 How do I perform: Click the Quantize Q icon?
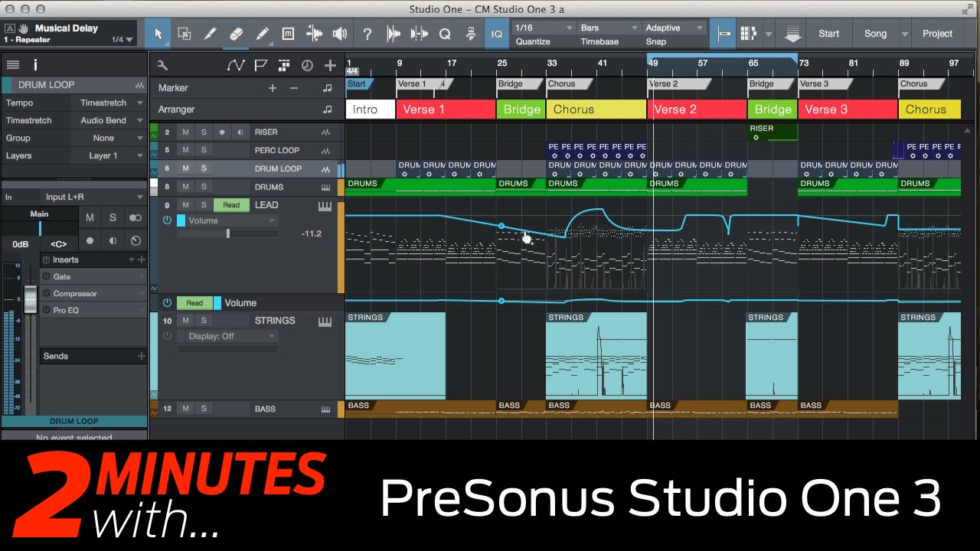pos(445,34)
